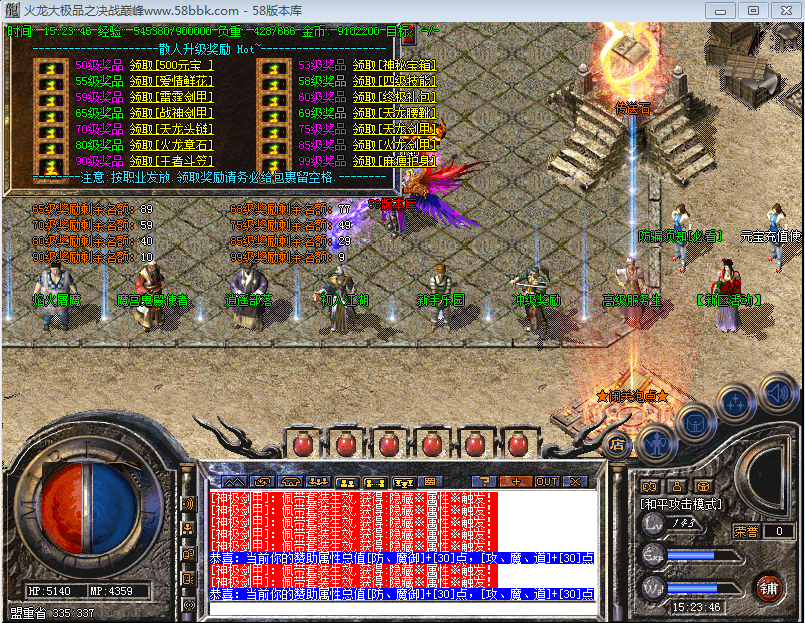805x623 pixels.
Task: Click the Exp progress bar
Action: [x=703, y=556]
